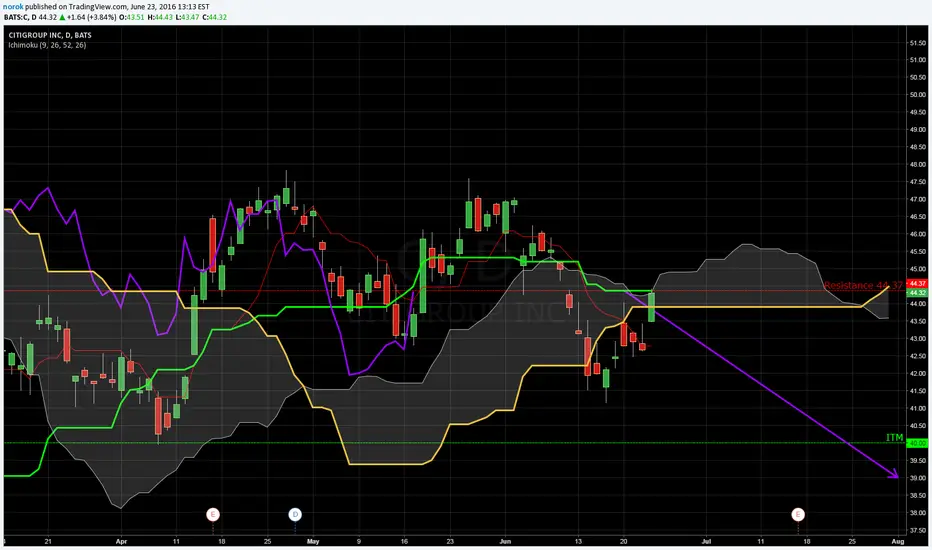
Task: Click the 'Ichimoku (9, 26, 52, 26)' indicator legend
Action: (x=47, y=45)
